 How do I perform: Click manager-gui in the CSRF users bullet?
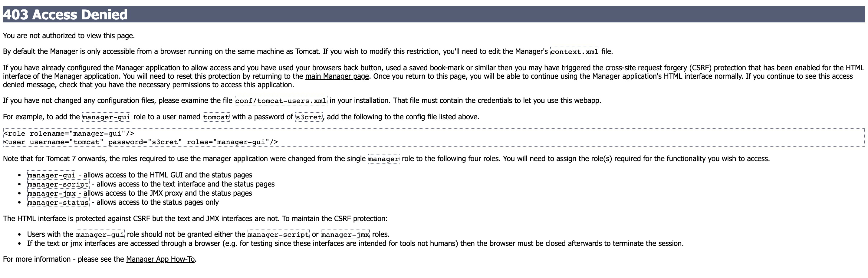click(100, 234)
